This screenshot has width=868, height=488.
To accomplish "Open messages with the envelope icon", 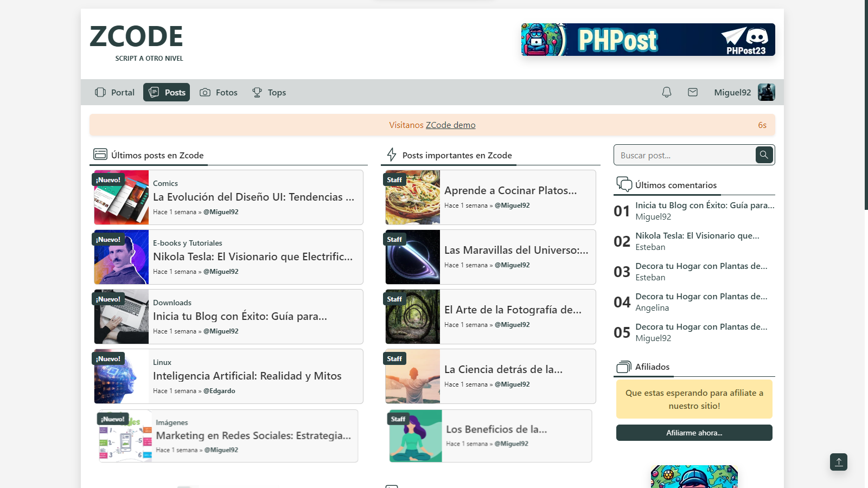I will (x=693, y=92).
